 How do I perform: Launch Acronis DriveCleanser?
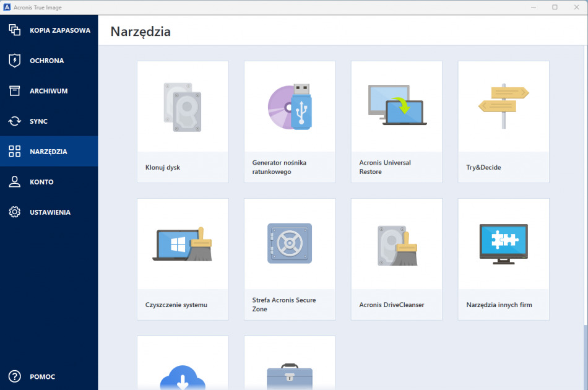[x=396, y=258]
